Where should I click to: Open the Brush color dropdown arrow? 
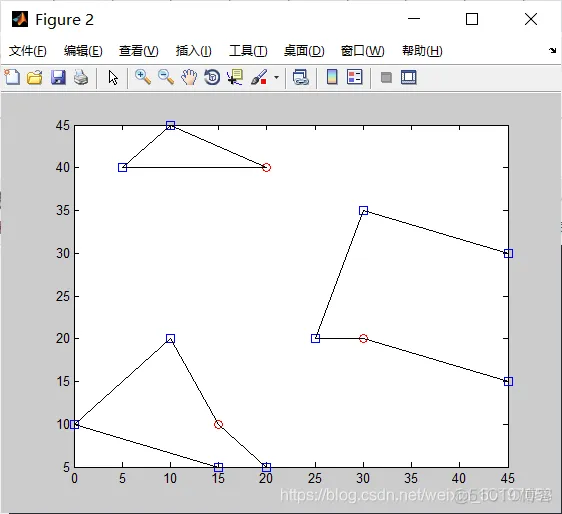[276, 77]
